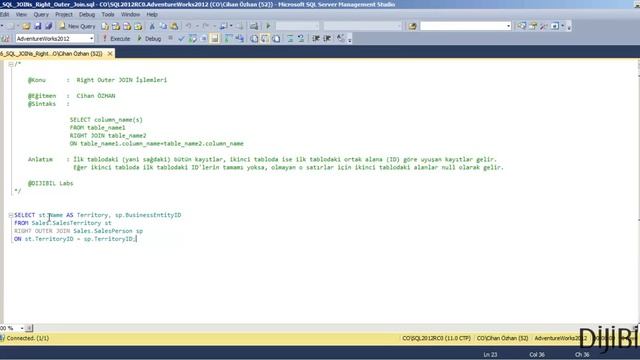
Task: Open the undo history dropdown arrow
Action: (197, 26)
